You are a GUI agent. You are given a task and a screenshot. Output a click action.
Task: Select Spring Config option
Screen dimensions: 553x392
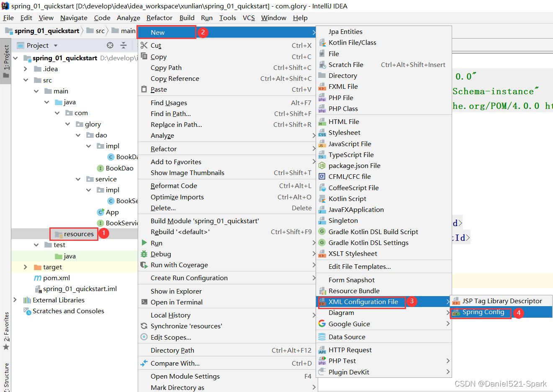[501, 312]
